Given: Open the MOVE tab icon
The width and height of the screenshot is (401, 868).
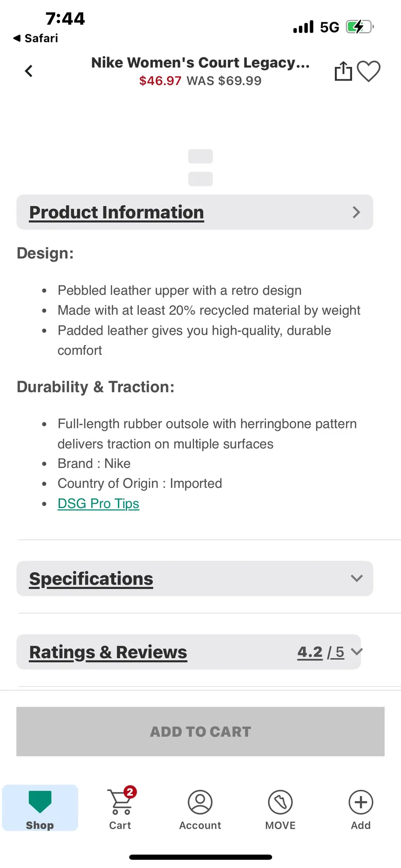Looking at the screenshot, I should pos(280,802).
